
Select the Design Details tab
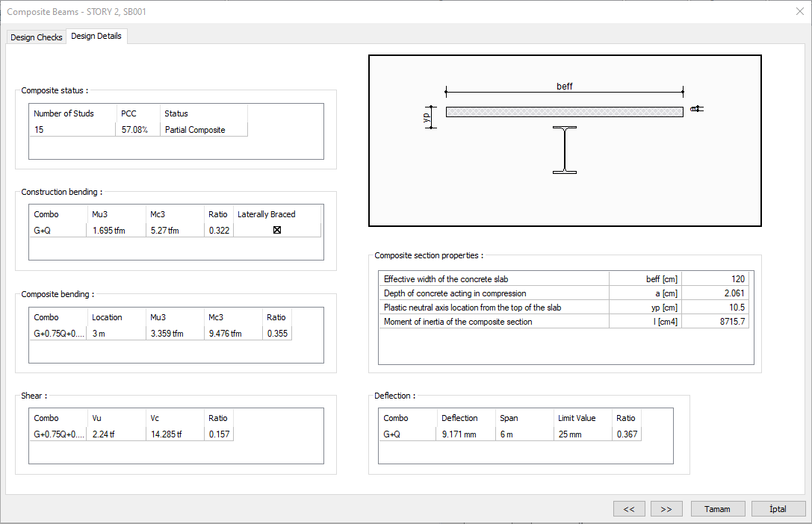click(x=96, y=36)
